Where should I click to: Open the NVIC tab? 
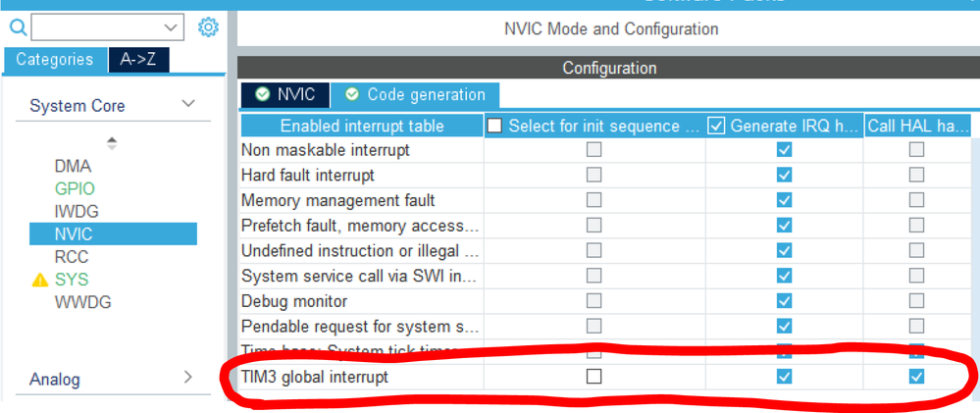coord(285,95)
